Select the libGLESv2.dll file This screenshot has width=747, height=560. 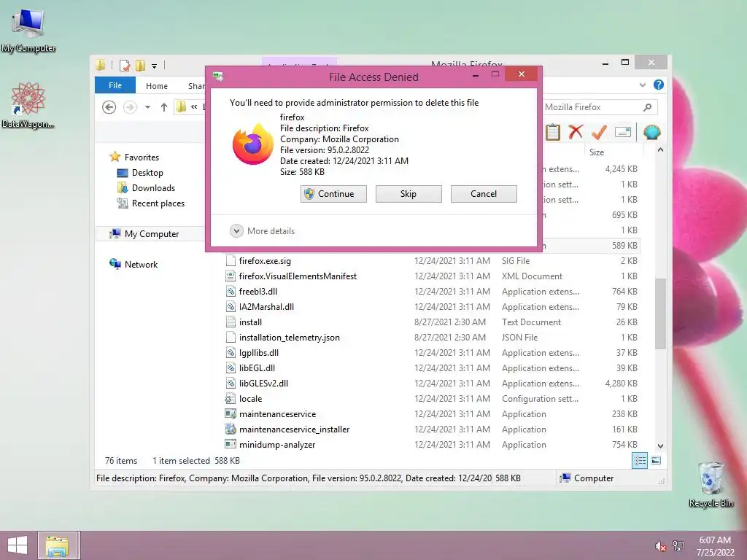(432, 384)
